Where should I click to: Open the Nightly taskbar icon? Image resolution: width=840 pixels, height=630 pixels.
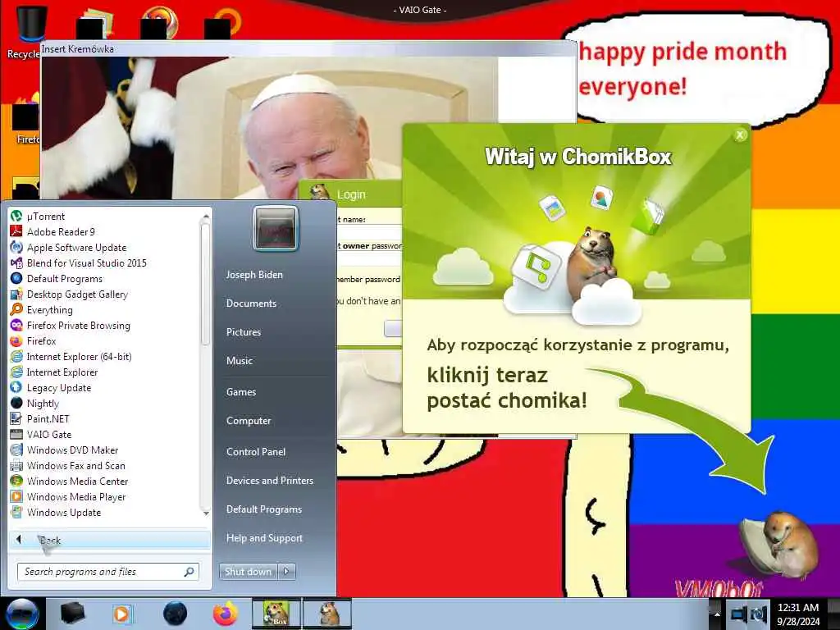(x=175, y=614)
